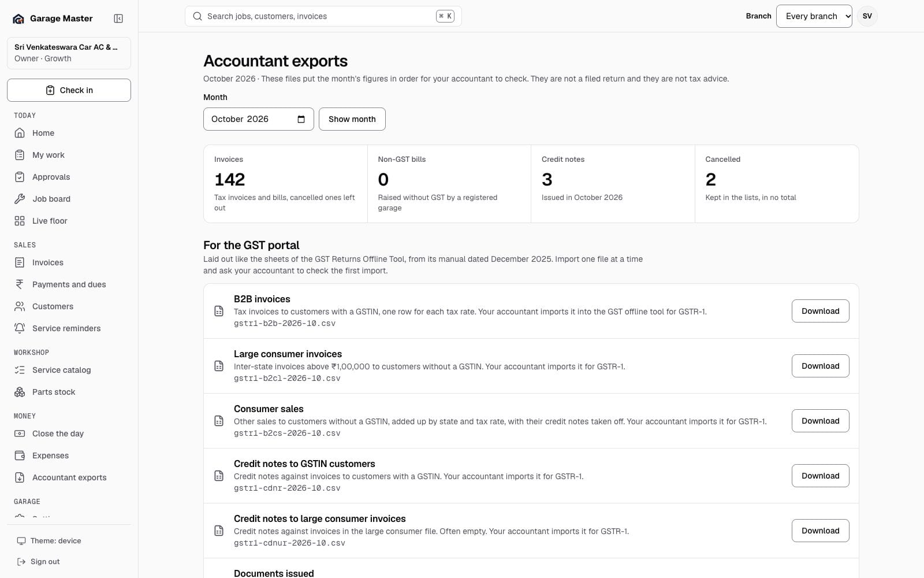Open Live floor grid icon

click(20, 221)
